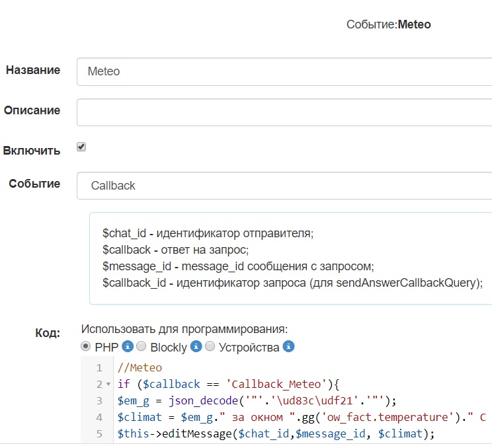
Task: Click line number 4 in editor gutter
Action: click(x=99, y=417)
